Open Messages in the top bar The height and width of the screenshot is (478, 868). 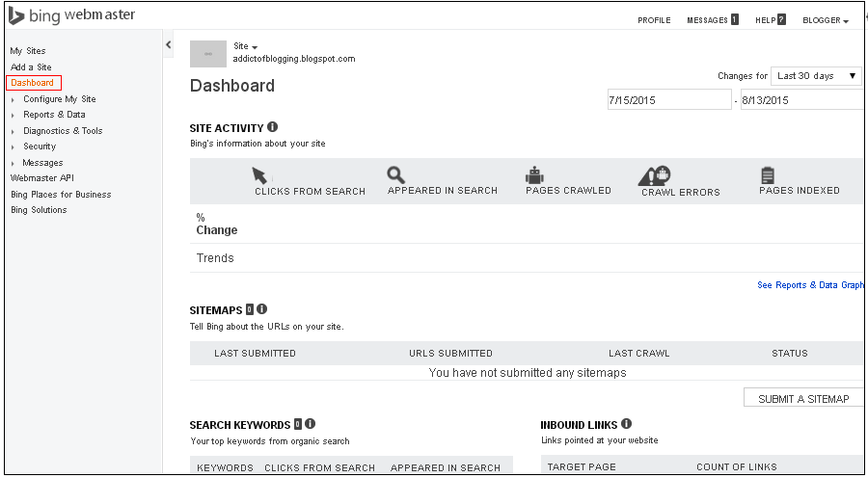point(707,20)
